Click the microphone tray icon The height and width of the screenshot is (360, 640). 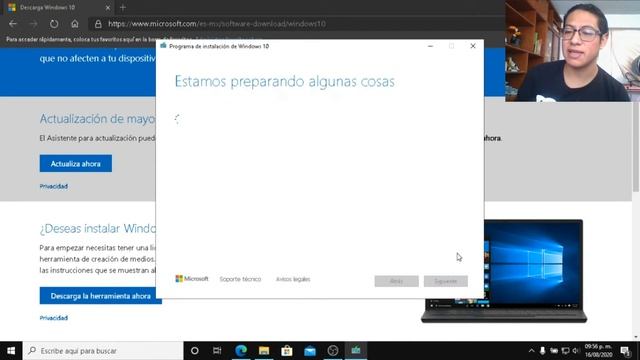[x=542, y=351]
